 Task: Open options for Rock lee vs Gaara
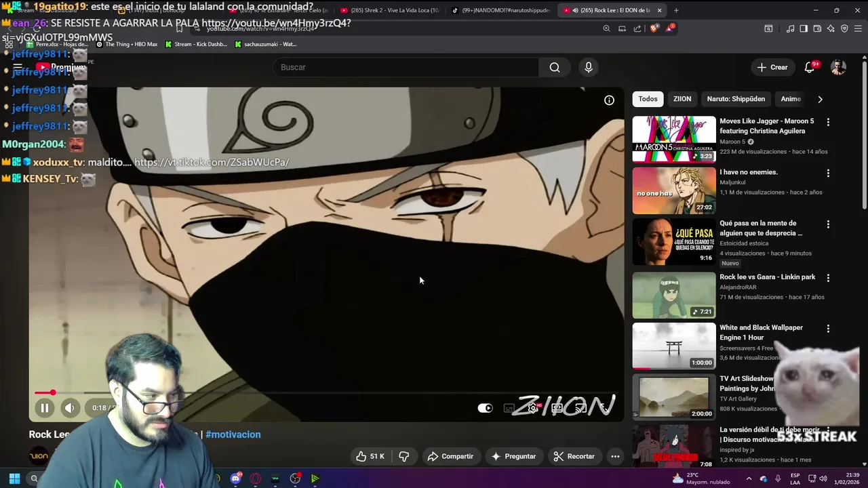(x=828, y=278)
